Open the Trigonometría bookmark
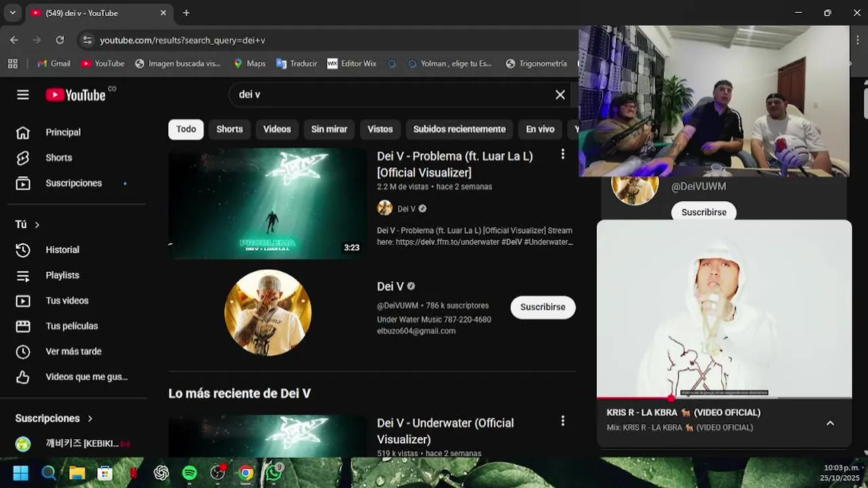 pos(536,63)
